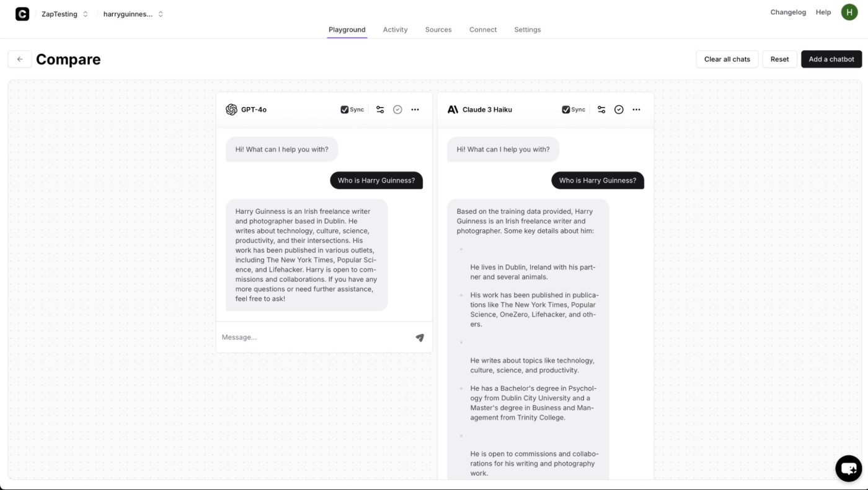Click the GPT-4o send message icon

tap(420, 338)
